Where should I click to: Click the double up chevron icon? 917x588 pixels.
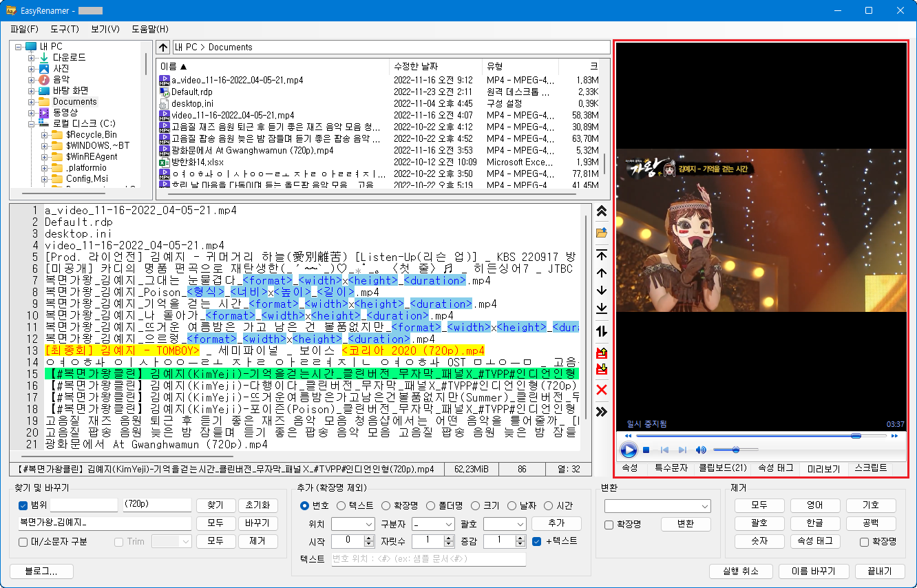click(x=601, y=211)
